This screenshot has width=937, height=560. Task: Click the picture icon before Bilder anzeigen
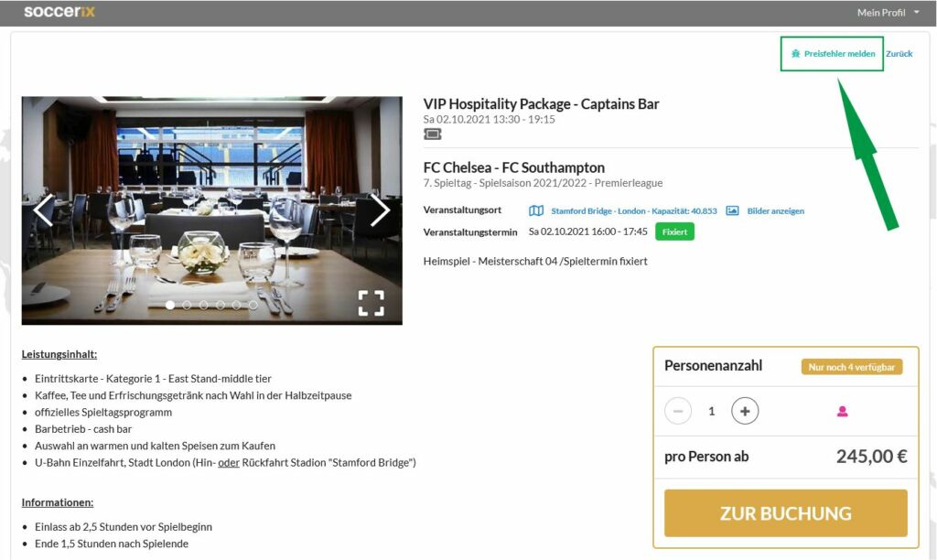coord(732,211)
